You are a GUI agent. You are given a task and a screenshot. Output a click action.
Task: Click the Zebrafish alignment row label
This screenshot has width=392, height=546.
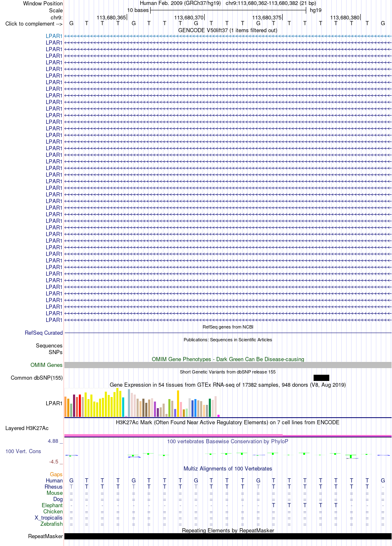(52, 524)
